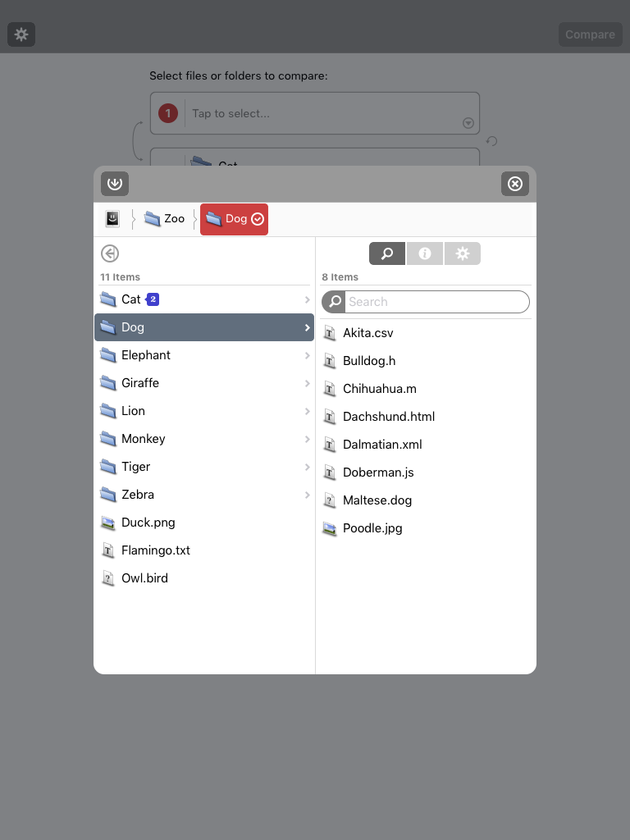
Task: Select the Owl.bird file
Action: pos(204,578)
